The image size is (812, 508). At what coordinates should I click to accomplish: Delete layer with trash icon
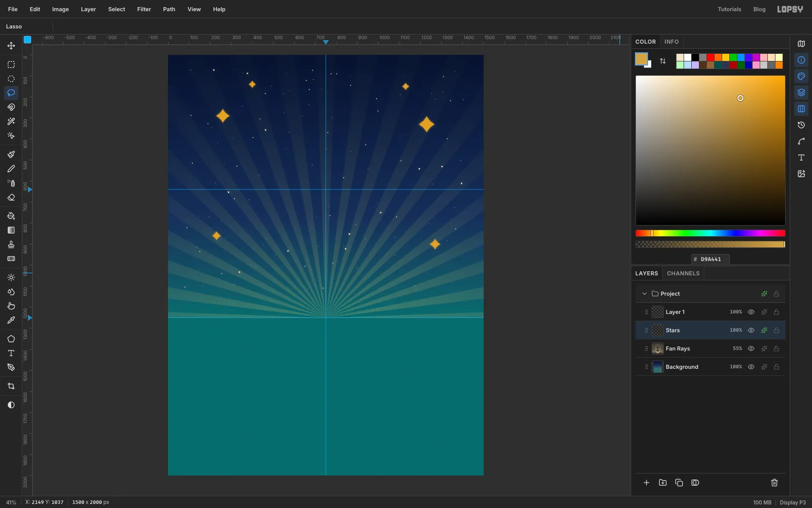[x=774, y=483]
